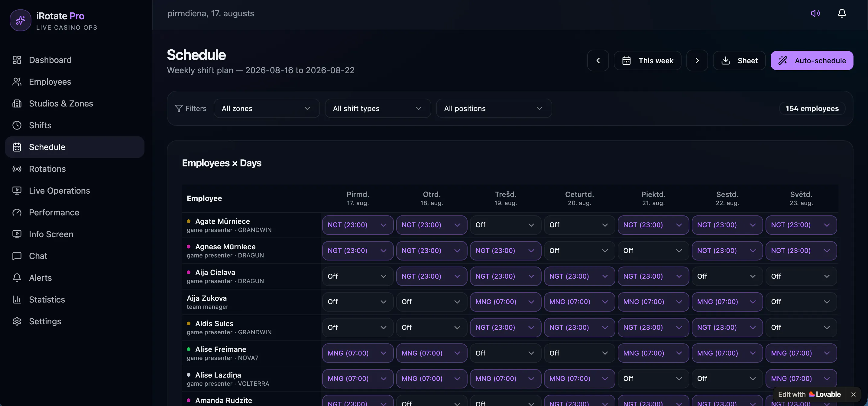The image size is (868, 406).
Task: Click the Studios & Zones building icon
Action: coord(17,103)
